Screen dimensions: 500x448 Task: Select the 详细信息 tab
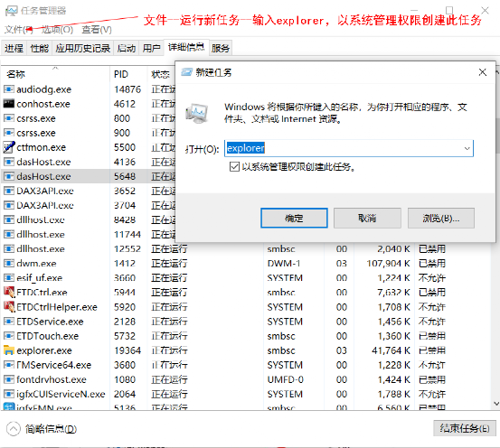pos(186,47)
